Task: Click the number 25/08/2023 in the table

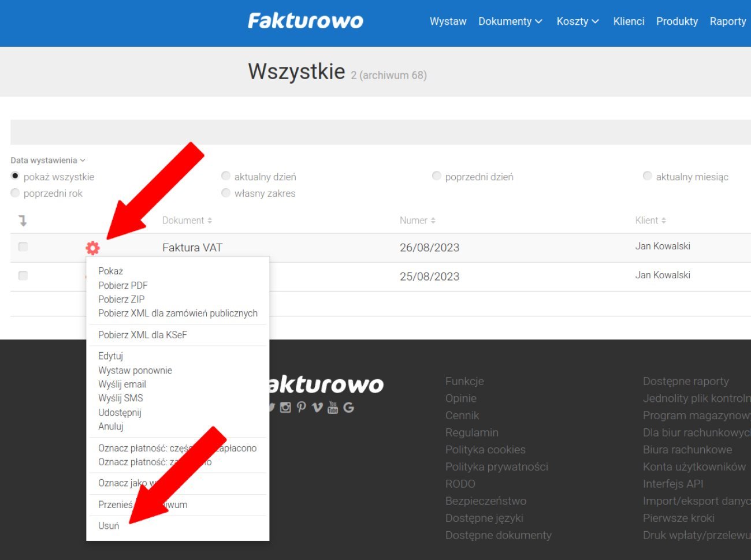Action: (430, 277)
